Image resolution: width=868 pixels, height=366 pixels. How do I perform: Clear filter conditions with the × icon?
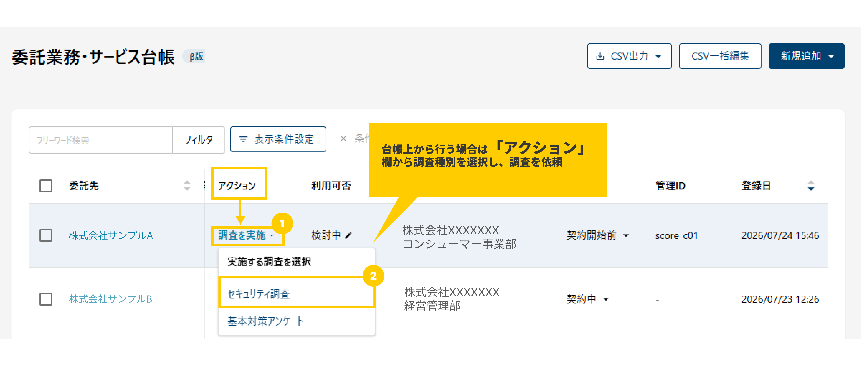pos(343,139)
